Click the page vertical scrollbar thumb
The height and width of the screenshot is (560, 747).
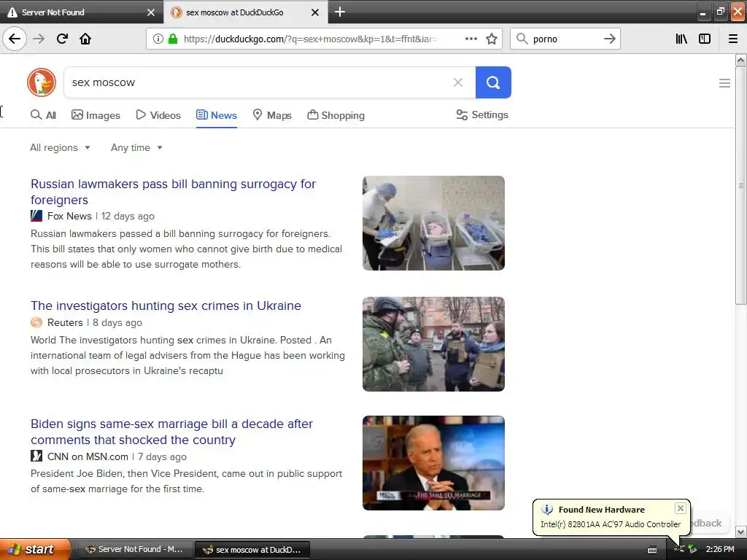(x=741, y=184)
